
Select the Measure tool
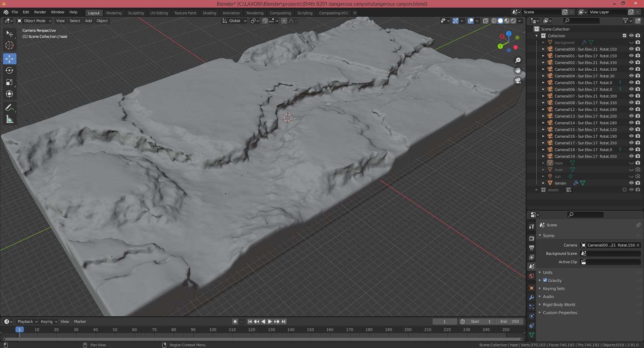click(9, 119)
